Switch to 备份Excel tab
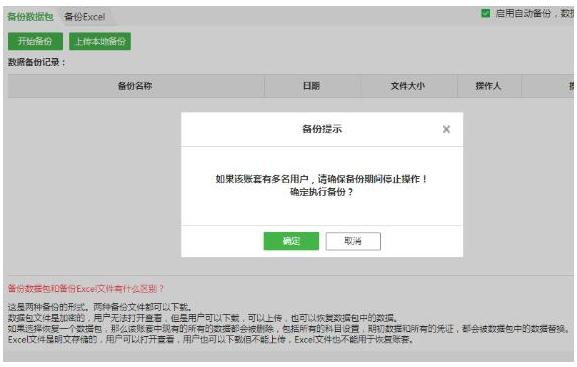Viewport: 577px width, 367px height. [x=85, y=17]
